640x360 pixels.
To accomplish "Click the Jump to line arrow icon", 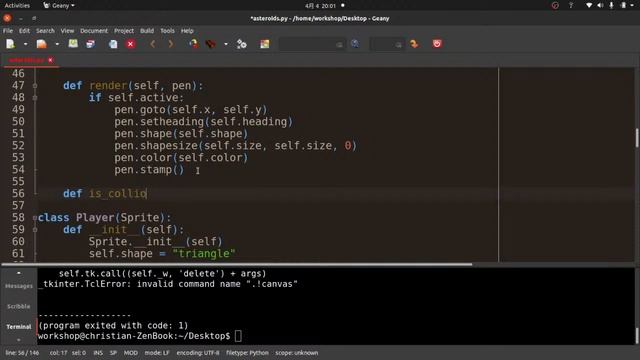I will [x=414, y=44].
